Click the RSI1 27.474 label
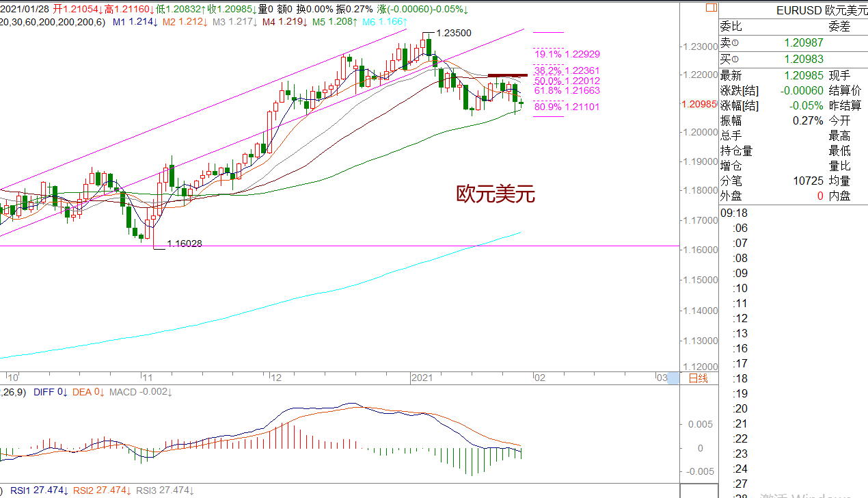 point(39,490)
